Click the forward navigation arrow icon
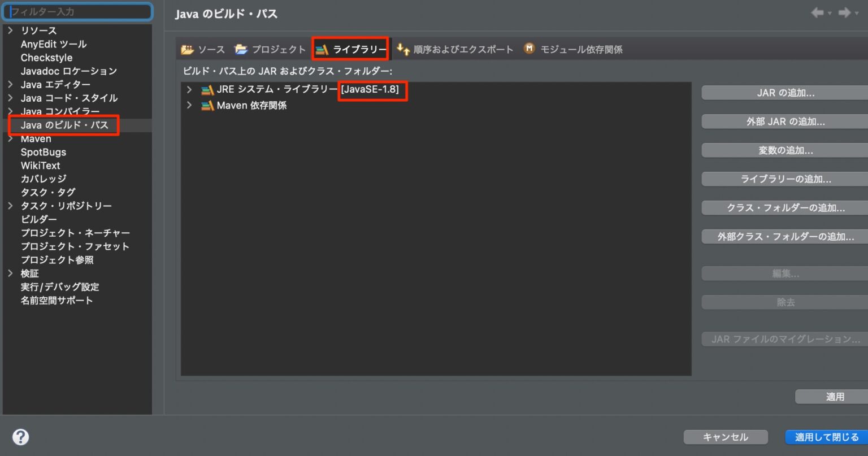Screen dimensions: 868x456 845,13
